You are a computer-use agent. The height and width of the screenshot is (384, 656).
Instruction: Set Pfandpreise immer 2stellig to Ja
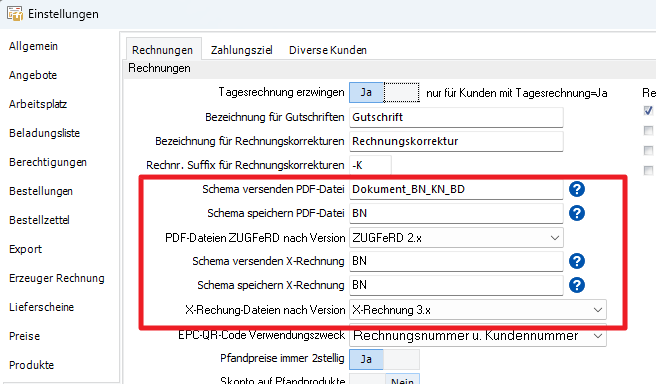(366, 359)
